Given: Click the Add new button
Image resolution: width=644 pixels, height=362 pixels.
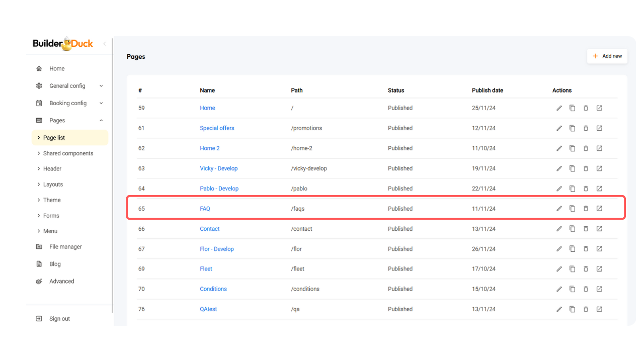Looking at the screenshot, I should pyautogui.click(x=607, y=56).
